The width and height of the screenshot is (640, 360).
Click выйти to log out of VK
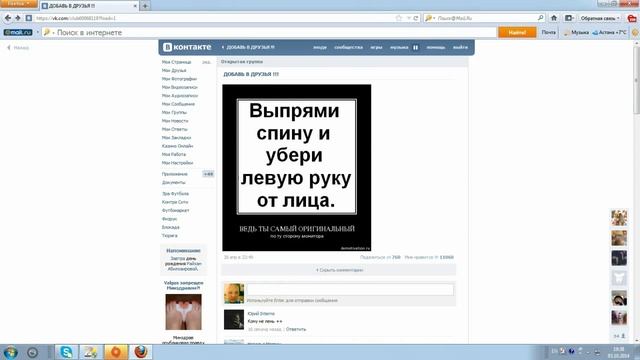460,47
